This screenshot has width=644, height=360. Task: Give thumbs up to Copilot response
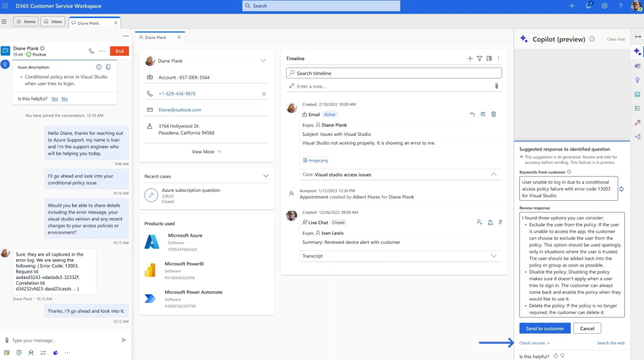(x=555, y=356)
